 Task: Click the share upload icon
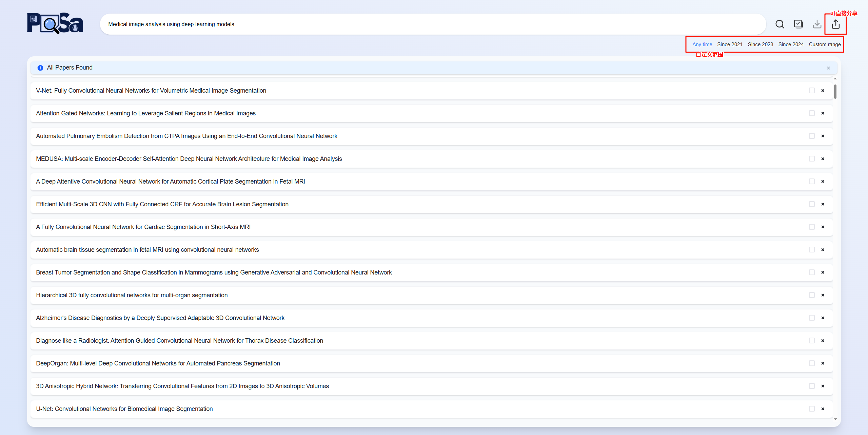point(835,24)
